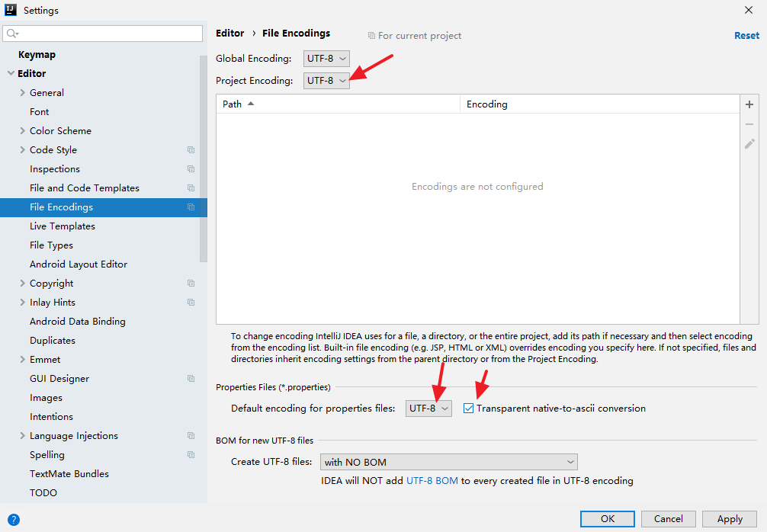
Task: Open the UTF-8 BOM hyperlink
Action: point(432,481)
